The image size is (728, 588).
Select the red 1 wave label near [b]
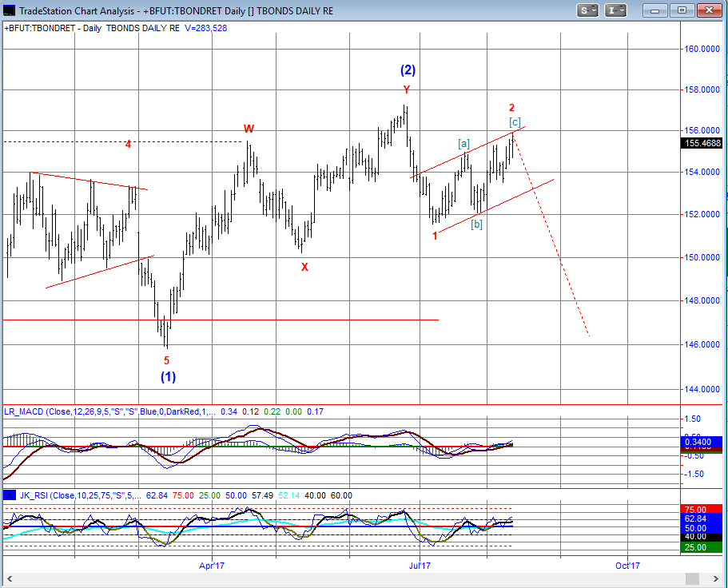point(435,236)
